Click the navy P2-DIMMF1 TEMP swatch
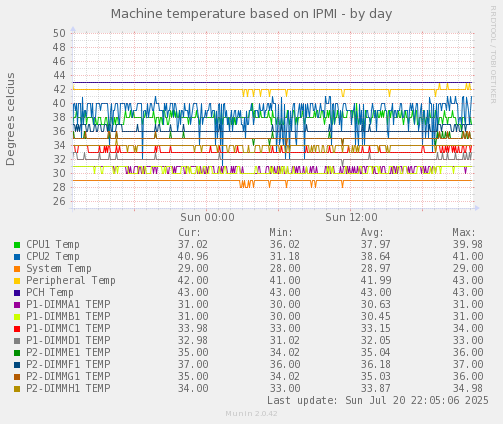Viewport: 503px width, 424px height. (x=17, y=365)
